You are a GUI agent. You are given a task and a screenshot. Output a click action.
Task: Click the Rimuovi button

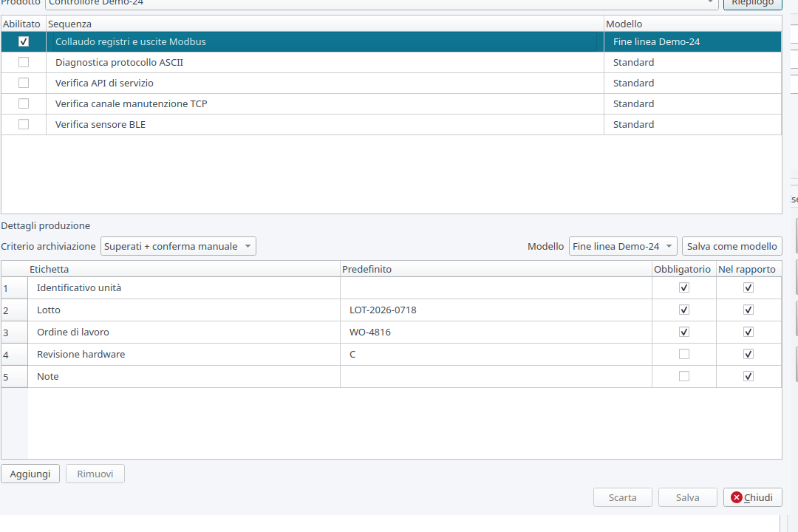coord(95,474)
